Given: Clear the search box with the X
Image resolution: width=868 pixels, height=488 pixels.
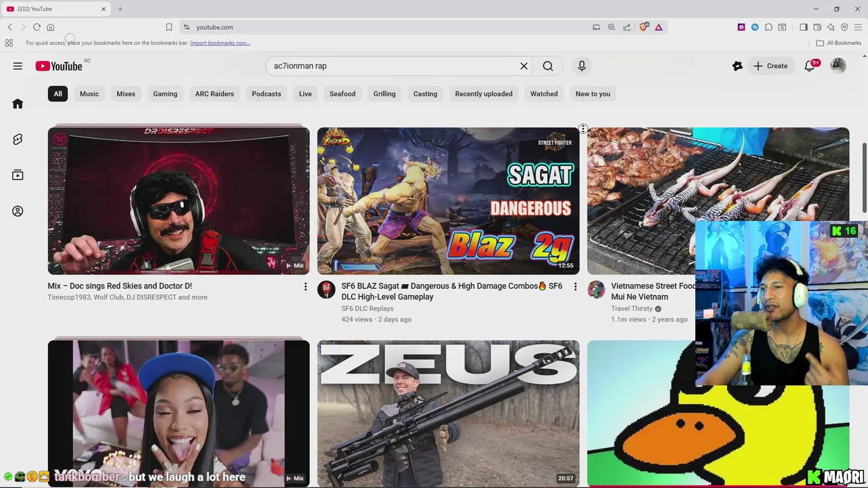Looking at the screenshot, I should pyautogui.click(x=524, y=66).
